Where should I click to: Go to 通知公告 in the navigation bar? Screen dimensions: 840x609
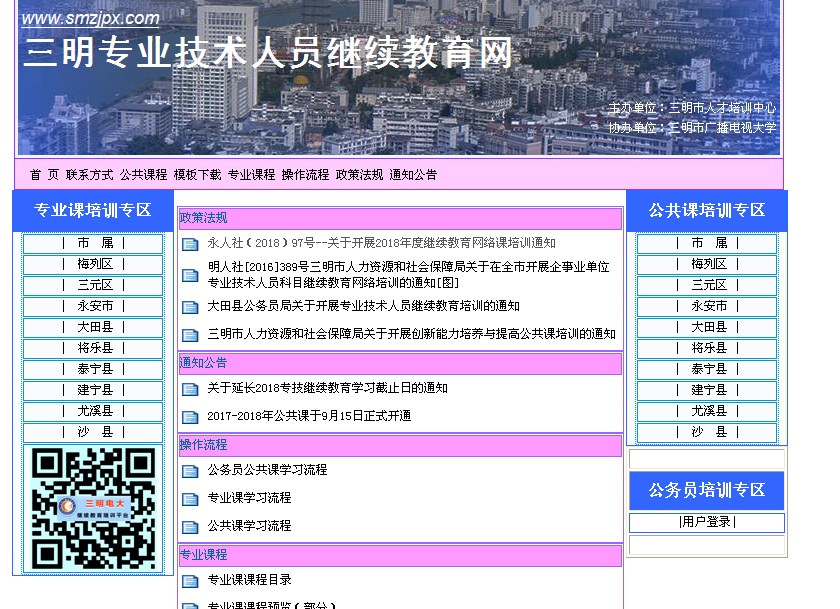(413, 175)
